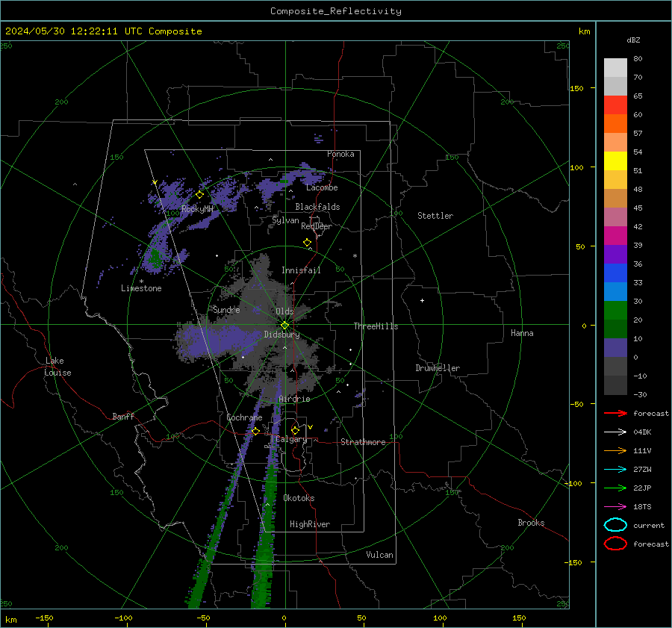Click the yellow diamond marker near Cochrane
The height and width of the screenshot is (628, 672).
(256, 432)
